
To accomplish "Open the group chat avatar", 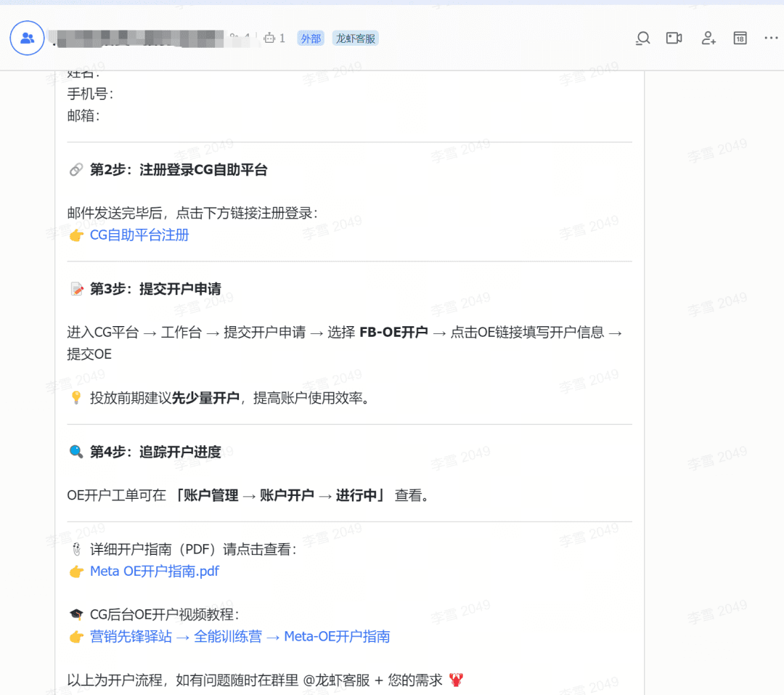I will [27, 38].
